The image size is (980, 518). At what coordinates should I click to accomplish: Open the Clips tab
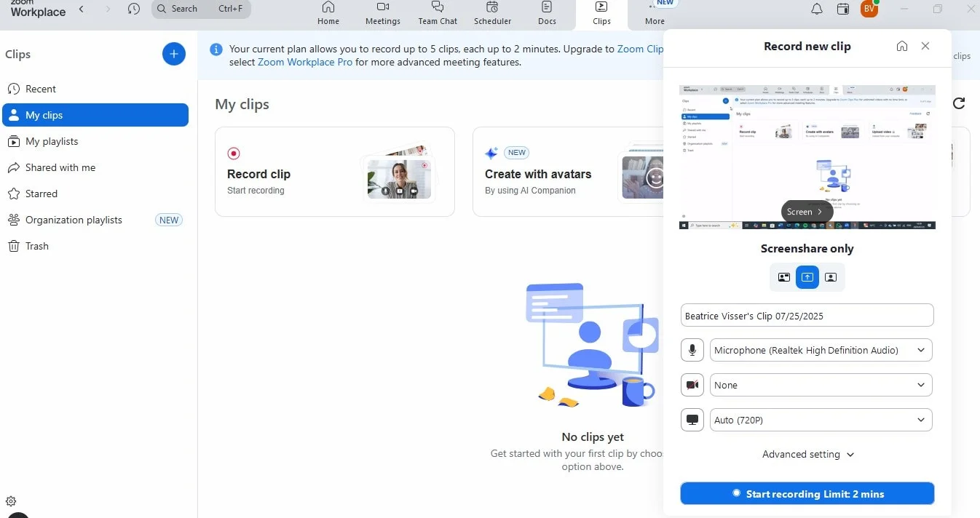pos(601,14)
